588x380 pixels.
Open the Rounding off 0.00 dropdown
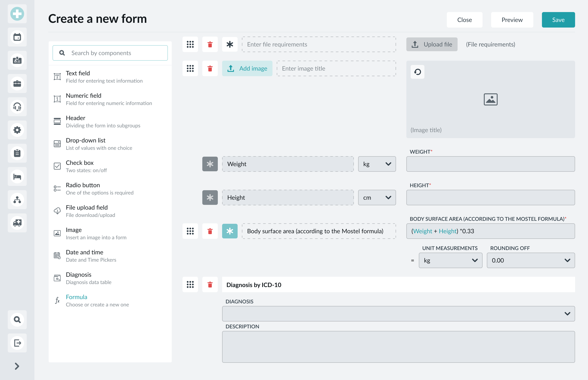click(531, 260)
